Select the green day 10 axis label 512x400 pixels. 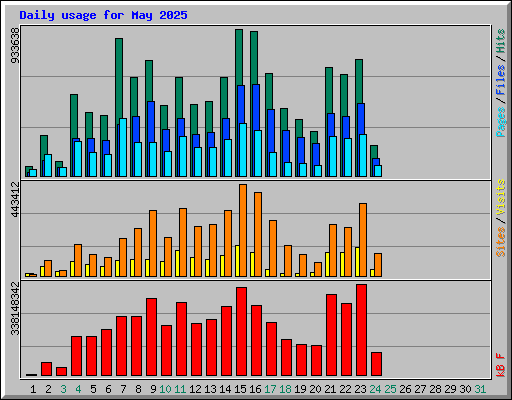165,389
